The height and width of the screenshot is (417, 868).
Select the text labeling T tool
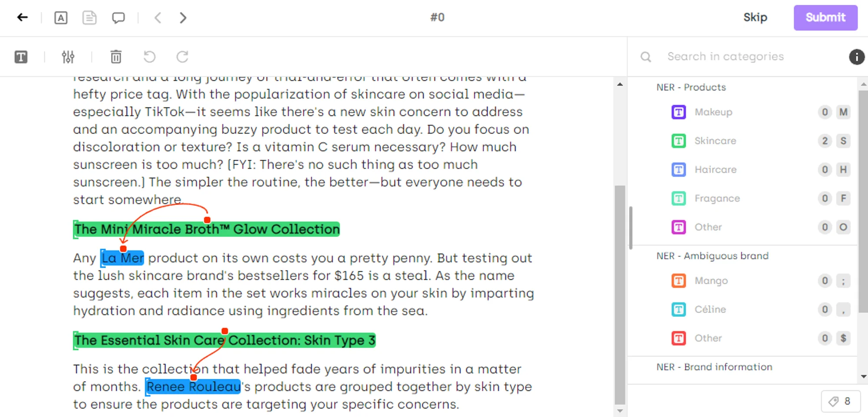20,57
